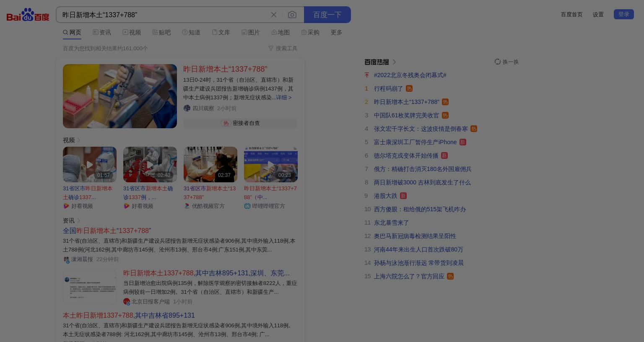
Task: Open hot search 张文宏千字长文
Action: coord(421,129)
